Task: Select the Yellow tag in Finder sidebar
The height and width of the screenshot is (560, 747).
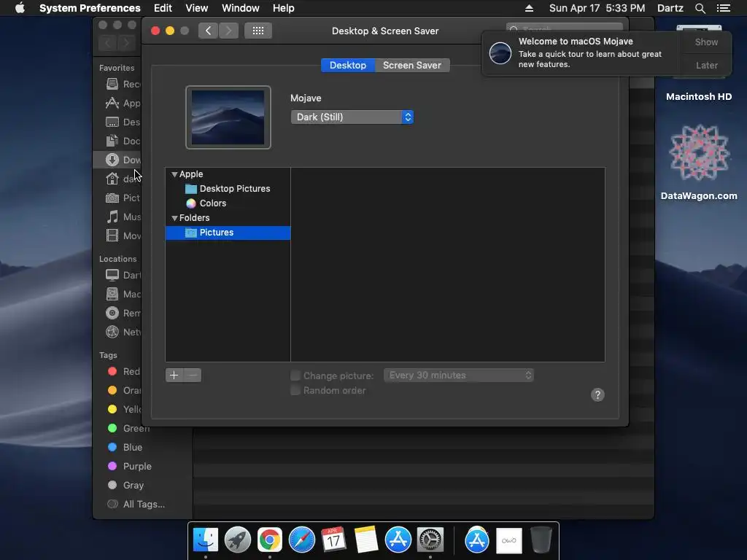Action: tap(124, 409)
